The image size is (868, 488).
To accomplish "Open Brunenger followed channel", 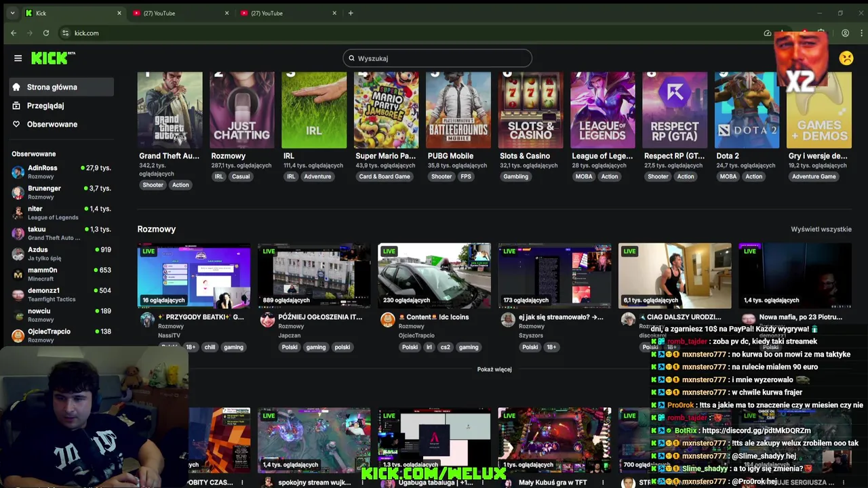I will 61,192.
